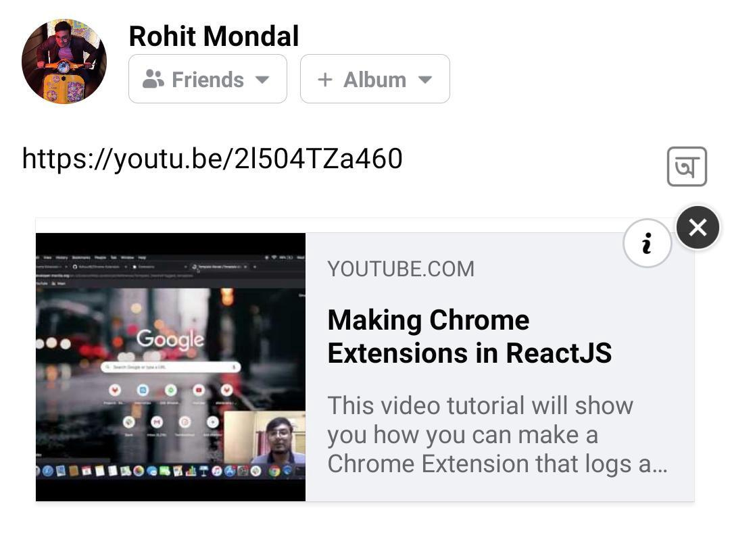Open the link info 'i' icon
Viewport: 730px width, 560px height.
point(647,243)
